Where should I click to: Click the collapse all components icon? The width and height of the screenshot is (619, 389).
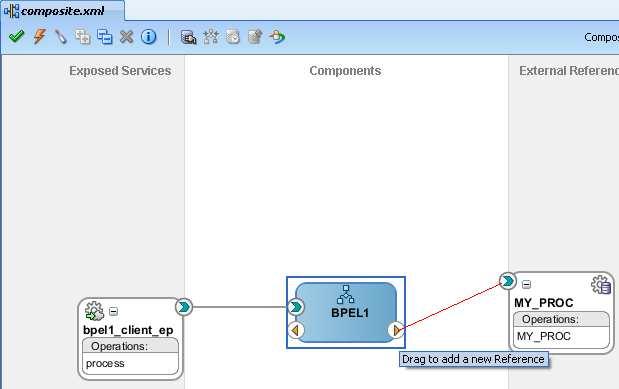(x=105, y=37)
